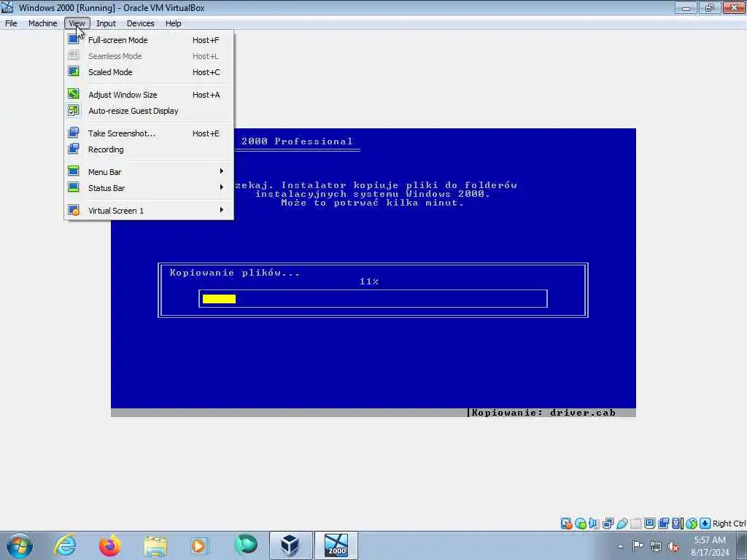Click the display monitor icon in status bar
Viewport: 747px width, 560px height.
click(x=649, y=524)
